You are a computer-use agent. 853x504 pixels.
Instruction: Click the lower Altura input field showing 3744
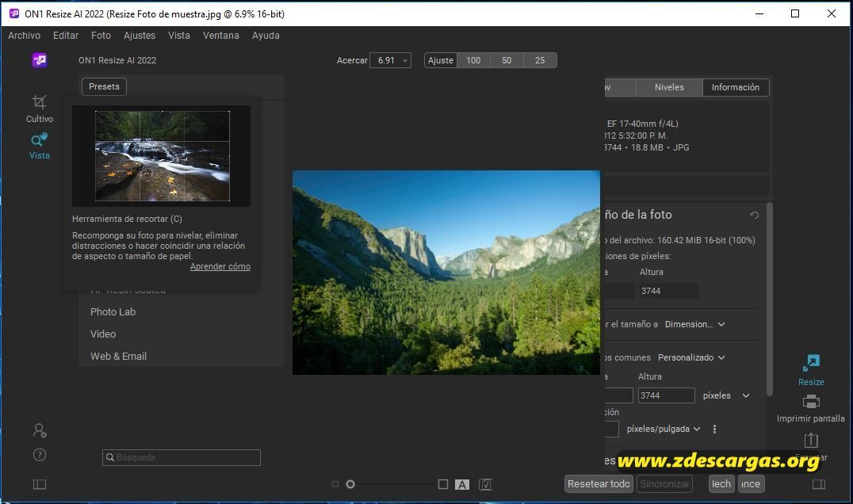667,395
